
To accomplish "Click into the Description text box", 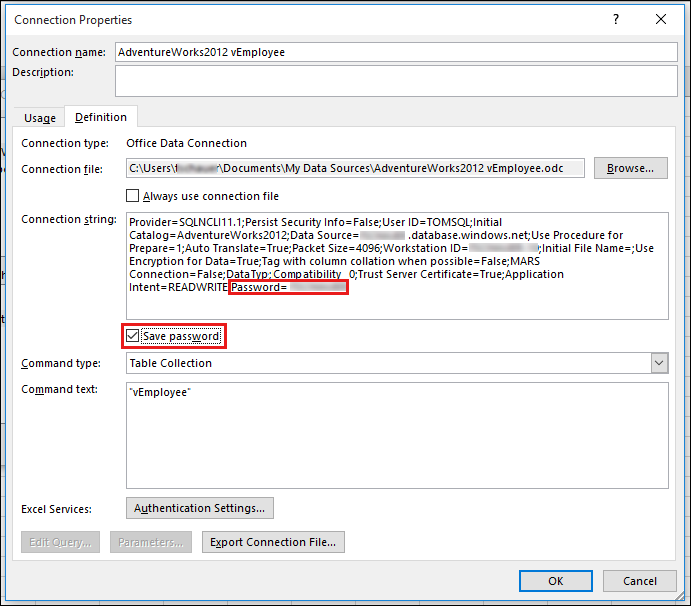I will [x=396, y=81].
